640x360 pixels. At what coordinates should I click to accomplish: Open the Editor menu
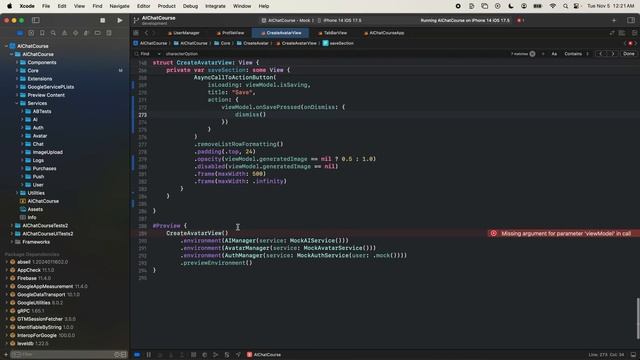(x=144, y=6)
